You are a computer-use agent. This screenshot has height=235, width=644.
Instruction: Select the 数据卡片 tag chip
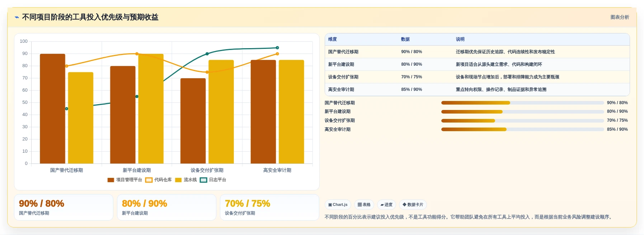(x=413, y=205)
